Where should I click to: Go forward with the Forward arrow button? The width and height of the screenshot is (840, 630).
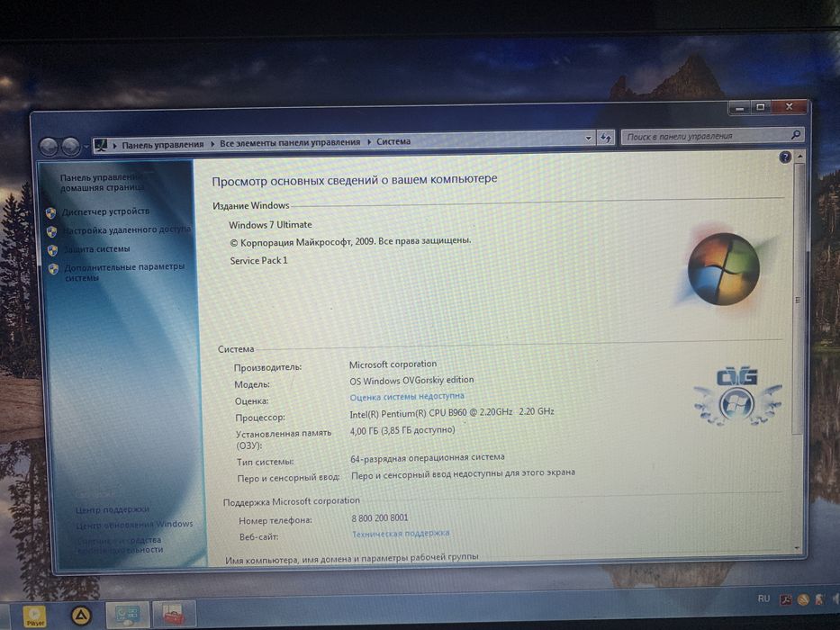tap(71, 146)
